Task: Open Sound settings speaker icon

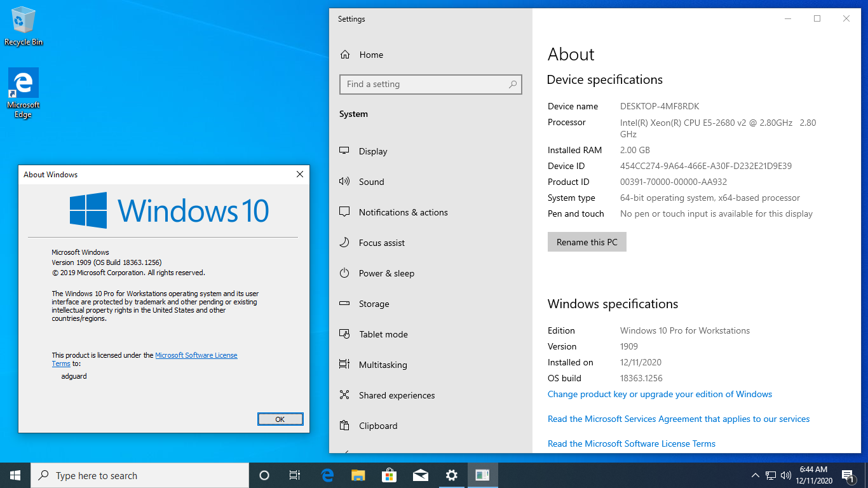Action: coord(344,182)
